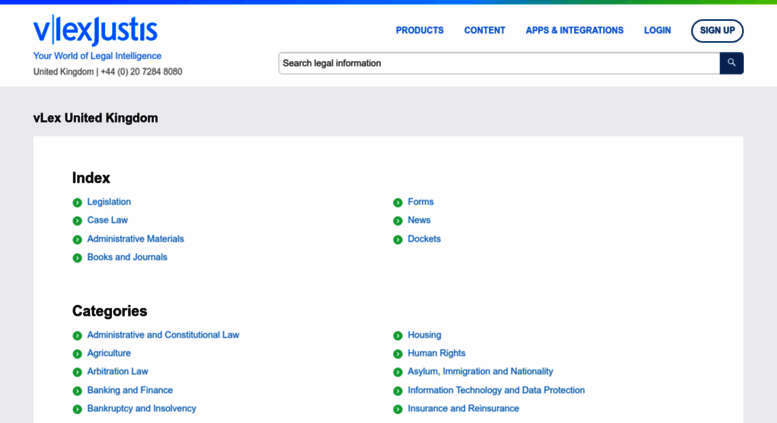Click the phone number +44 (0) 20 7284 8080
The height and width of the screenshot is (423, 777).
(x=141, y=72)
